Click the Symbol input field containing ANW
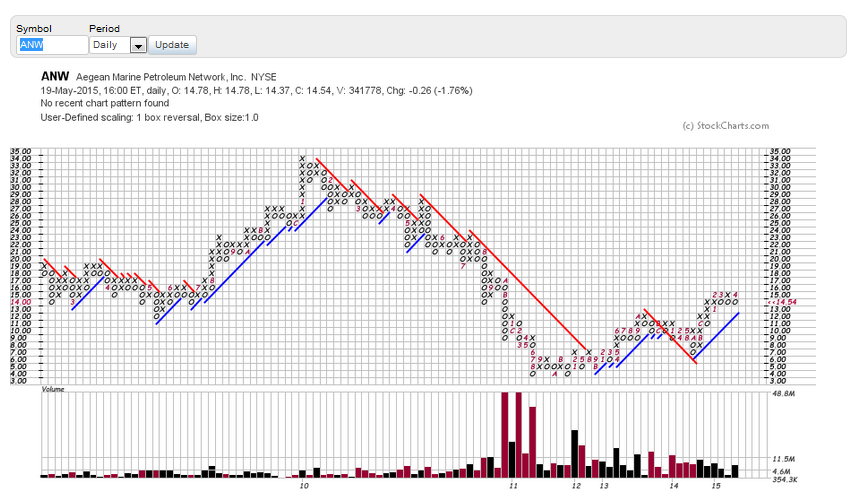Image resolution: width=857 pixels, height=495 pixels. pos(52,45)
